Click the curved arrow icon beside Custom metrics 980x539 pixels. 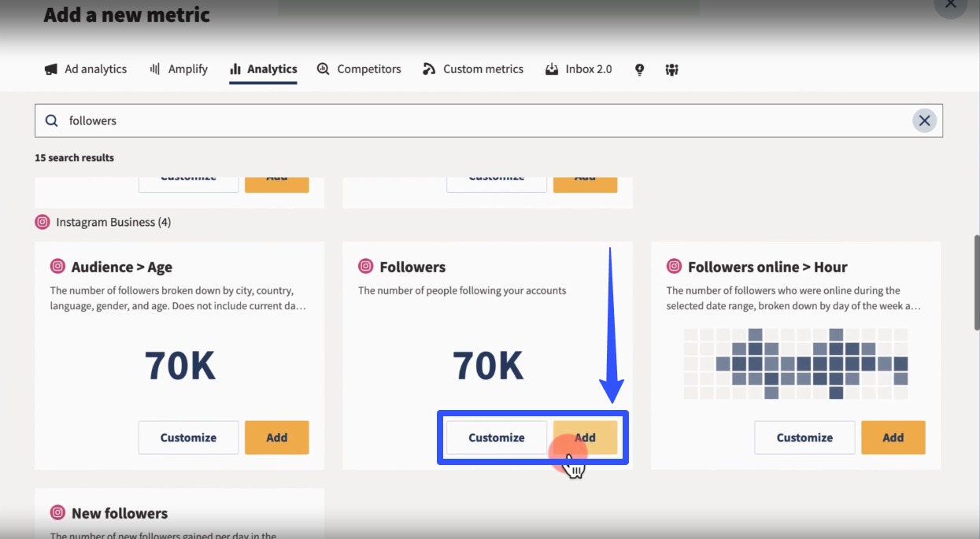tap(429, 69)
